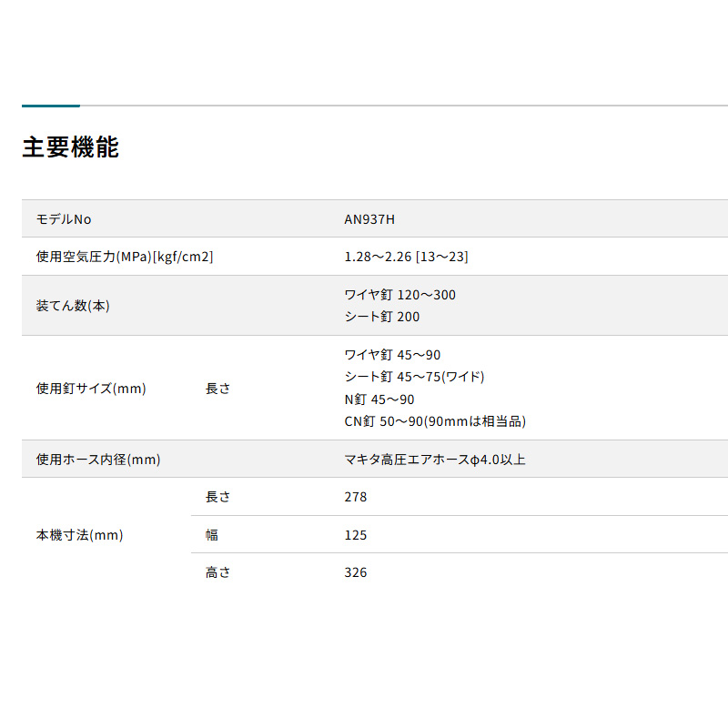Click the 本機寸法(mm) row label

click(x=79, y=535)
